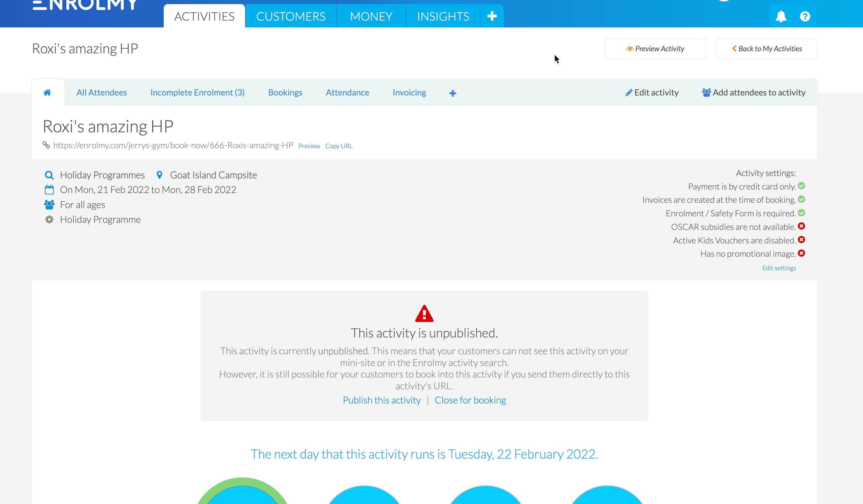Click Back to My Activities button
This screenshot has height=504, width=863.
coord(767,49)
